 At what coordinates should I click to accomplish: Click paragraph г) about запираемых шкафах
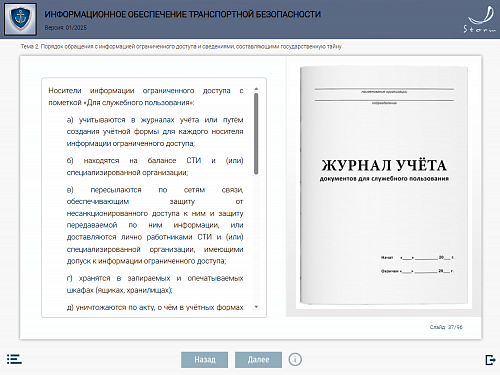coord(155,284)
